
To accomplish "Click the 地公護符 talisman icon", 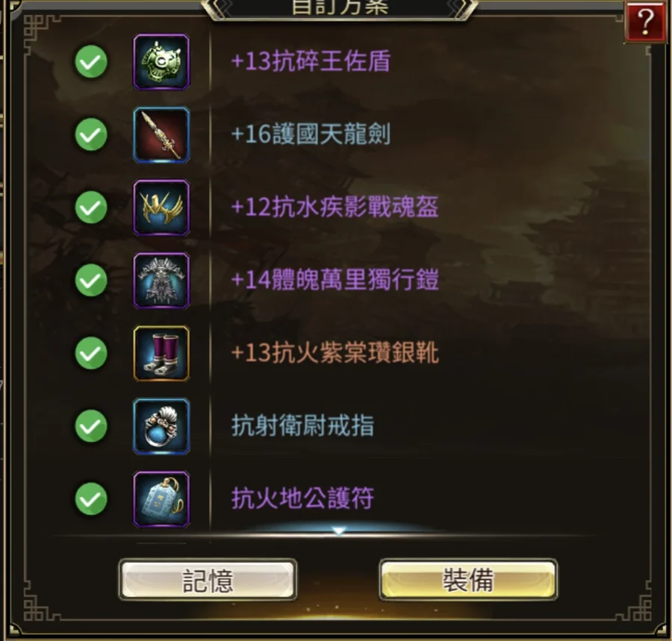I will (161, 498).
